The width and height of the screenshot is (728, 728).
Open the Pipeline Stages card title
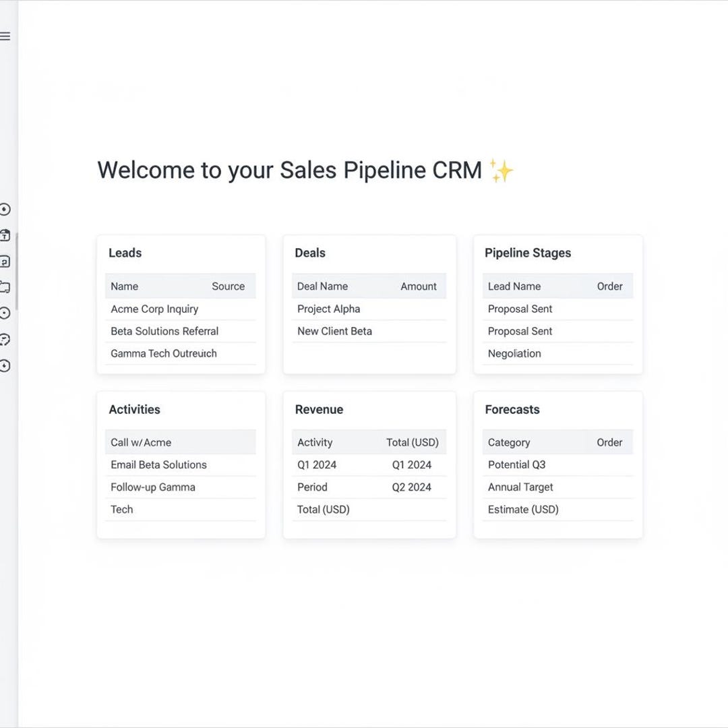click(528, 253)
